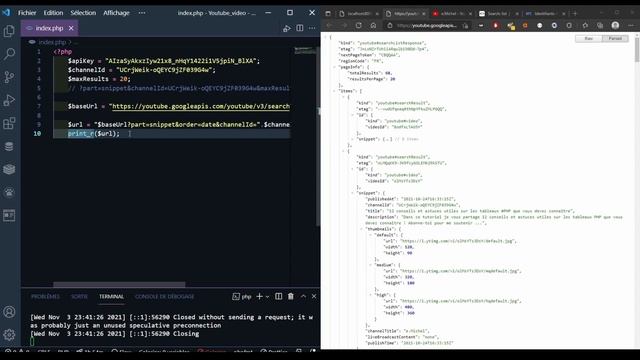
Task: Open the googleapis URL link in code
Action: 201,106
